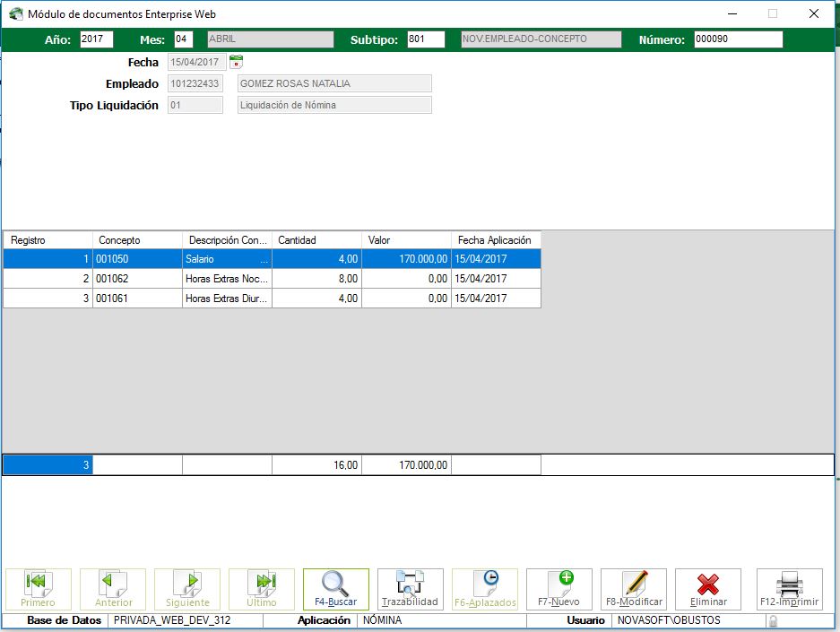Click the F7-Nuevo new document button
The height and width of the screenshot is (632, 840).
tap(559, 589)
